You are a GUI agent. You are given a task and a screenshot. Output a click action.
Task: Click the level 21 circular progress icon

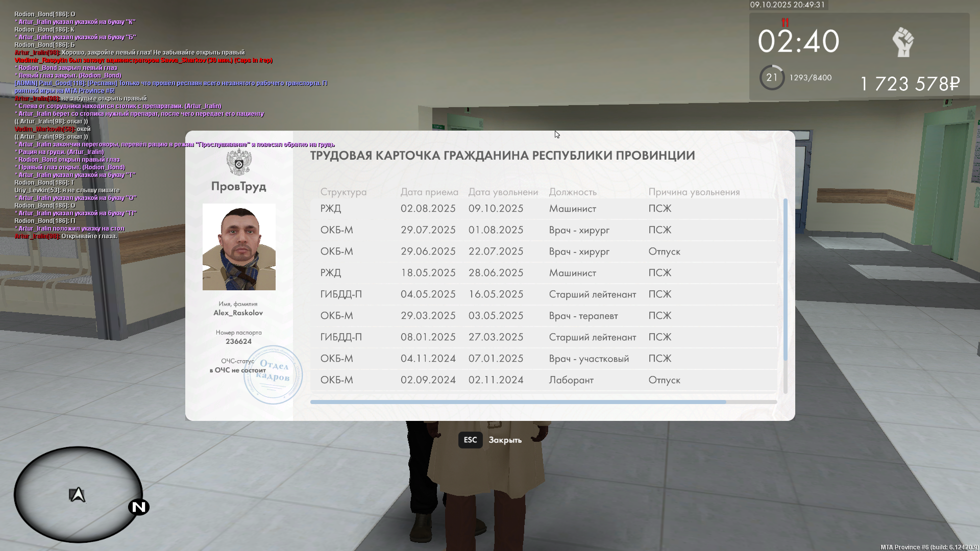pyautogui.click(x=772, y=78)
